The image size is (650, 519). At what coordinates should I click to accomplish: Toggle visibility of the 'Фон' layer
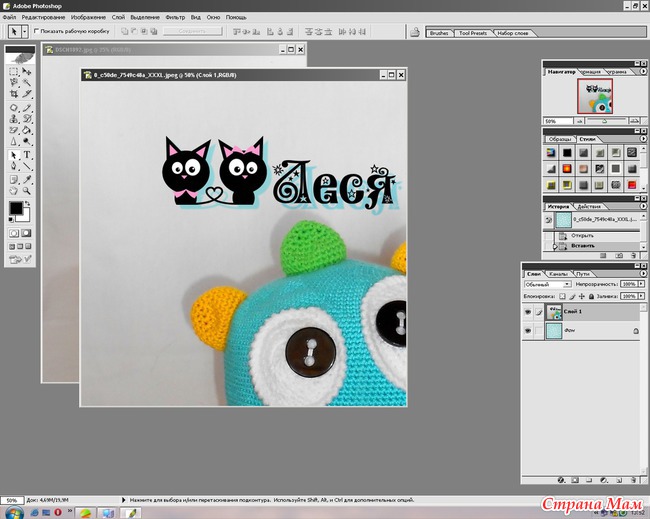tap(528, 331)
